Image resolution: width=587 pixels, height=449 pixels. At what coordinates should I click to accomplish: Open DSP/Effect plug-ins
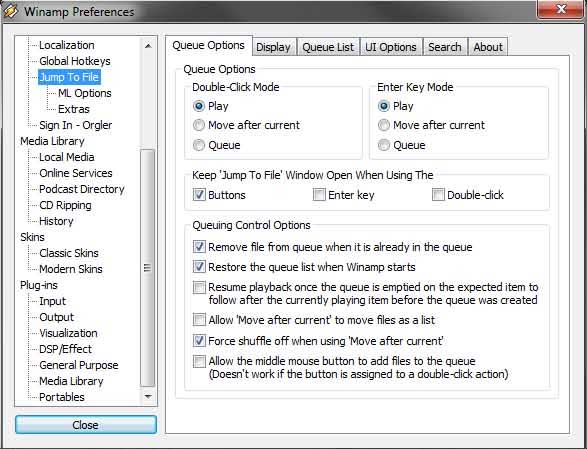click(x=66, y=349)
